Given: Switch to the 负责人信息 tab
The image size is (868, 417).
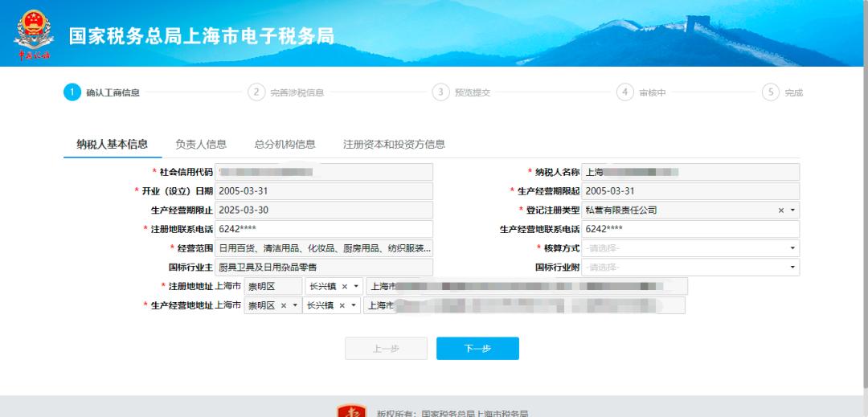Looking at the screenshot, I should [201, 145].
